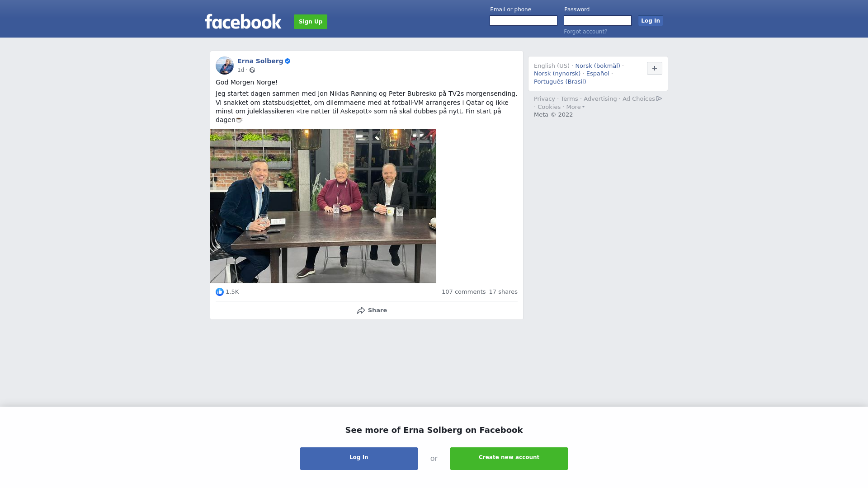Switch language to Norsk (bokmål)

coord(598,66)
